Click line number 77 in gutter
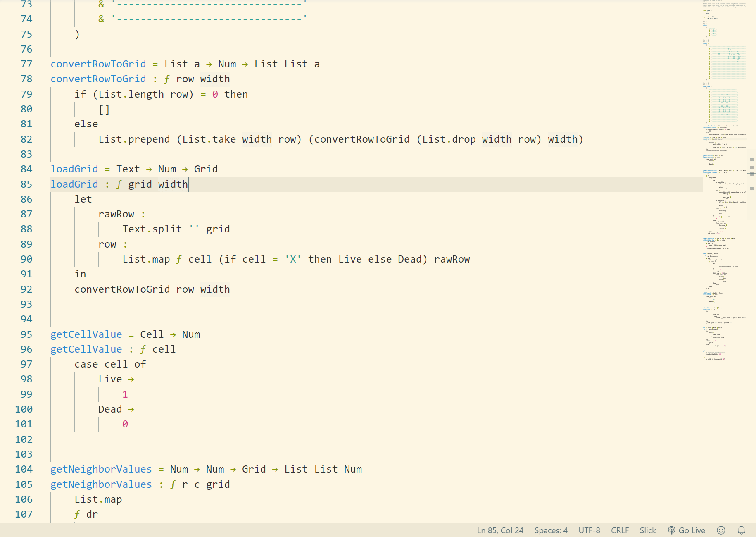The width and height of the screenshot is (756, 537). (x=26, y=64)
